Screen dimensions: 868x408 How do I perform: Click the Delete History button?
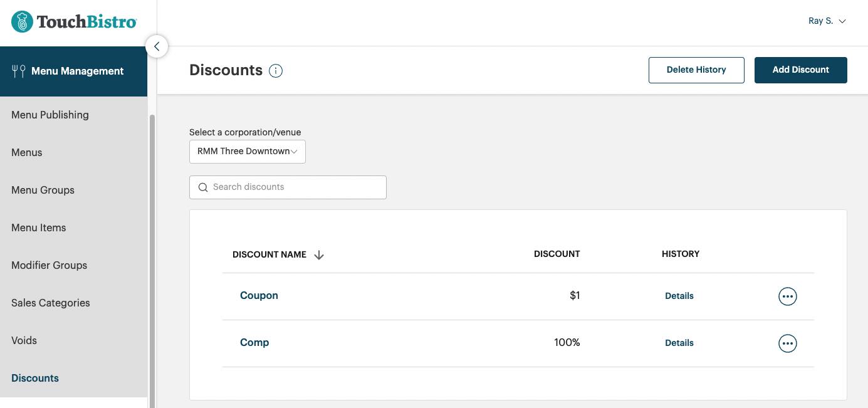coord(696,70)
